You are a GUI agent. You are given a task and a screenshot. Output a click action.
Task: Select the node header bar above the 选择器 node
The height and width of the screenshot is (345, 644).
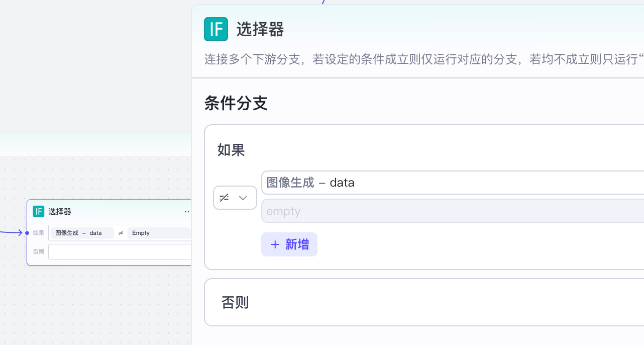click(x=95, y=144)
